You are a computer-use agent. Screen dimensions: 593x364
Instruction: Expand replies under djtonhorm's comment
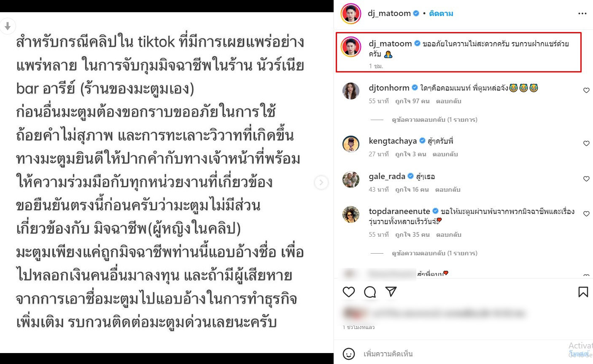point(434,120)
